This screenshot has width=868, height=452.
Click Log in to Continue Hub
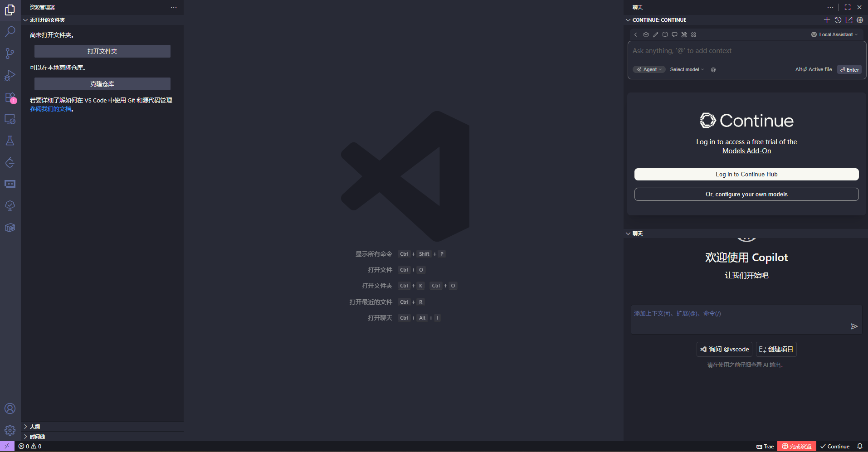pyautogui.click(x=746, y=174)
